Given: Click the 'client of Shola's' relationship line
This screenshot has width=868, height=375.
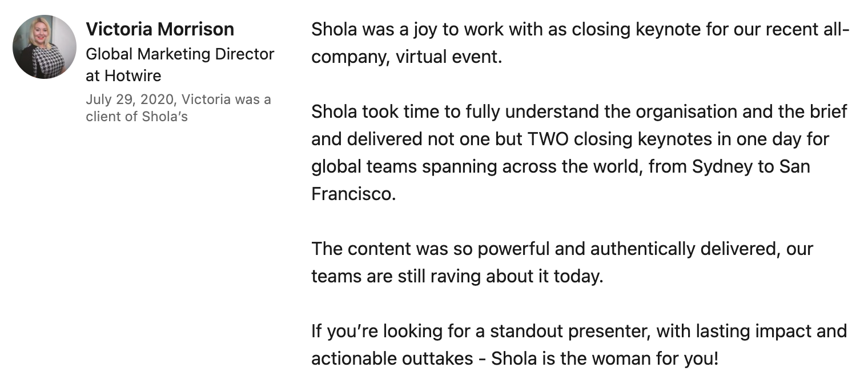Looking at the screenshot, I should pos(136,117).
